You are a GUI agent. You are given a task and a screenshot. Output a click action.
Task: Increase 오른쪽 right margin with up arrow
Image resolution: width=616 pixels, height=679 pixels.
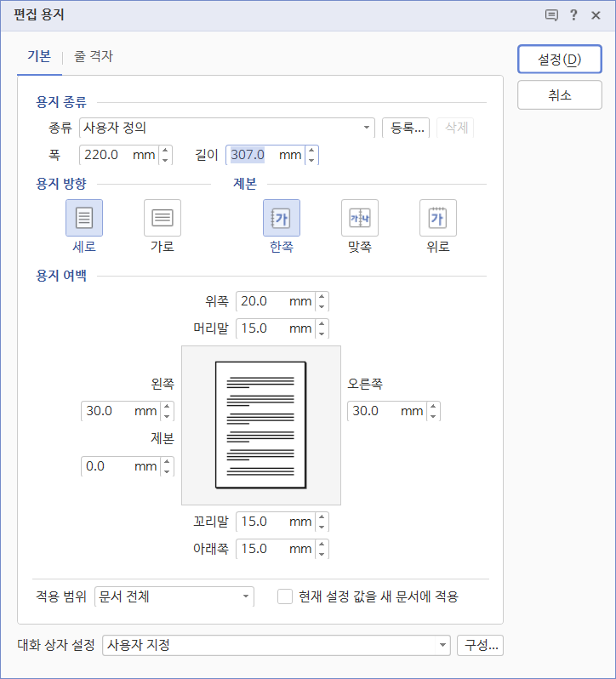click(x=433, y=406)
